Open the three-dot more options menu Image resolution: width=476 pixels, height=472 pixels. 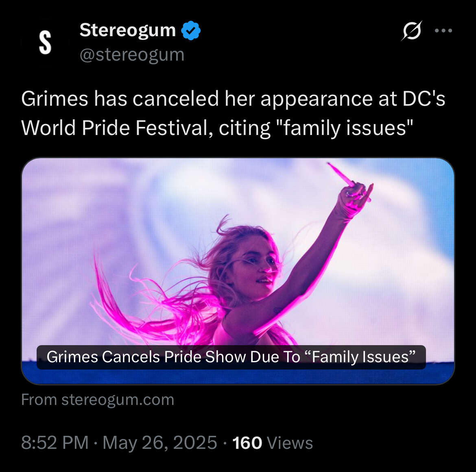click(x=443, y=30)
